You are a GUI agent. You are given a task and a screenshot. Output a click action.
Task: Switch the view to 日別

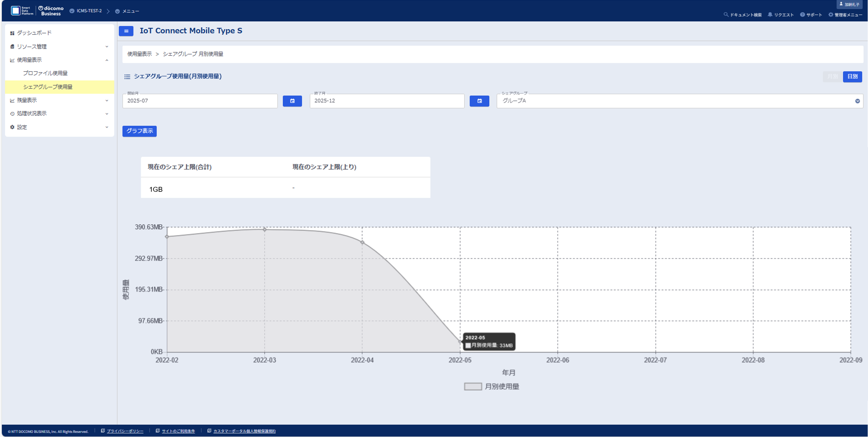coord(852,77)
